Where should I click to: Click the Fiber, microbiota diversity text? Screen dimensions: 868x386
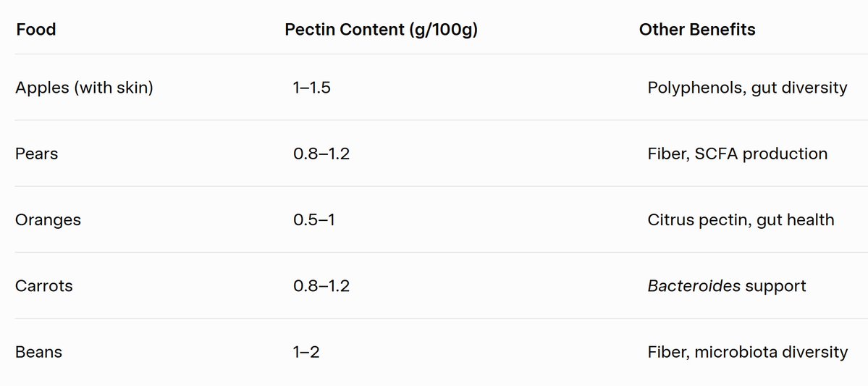point(747,352)
